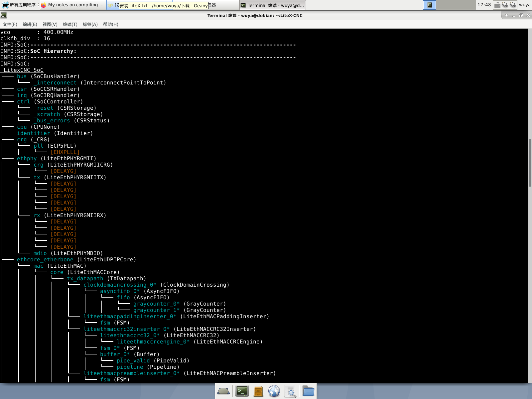Open the application finder magnifier icon
The image size is (532, 399).
pos(291,391)
